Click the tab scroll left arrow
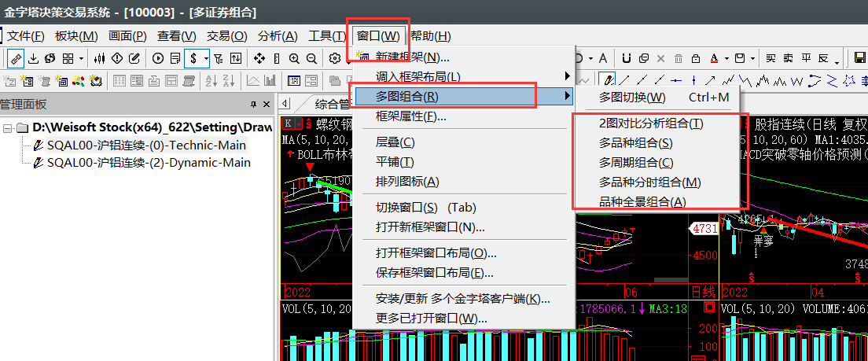 click(x=285, y=103)
